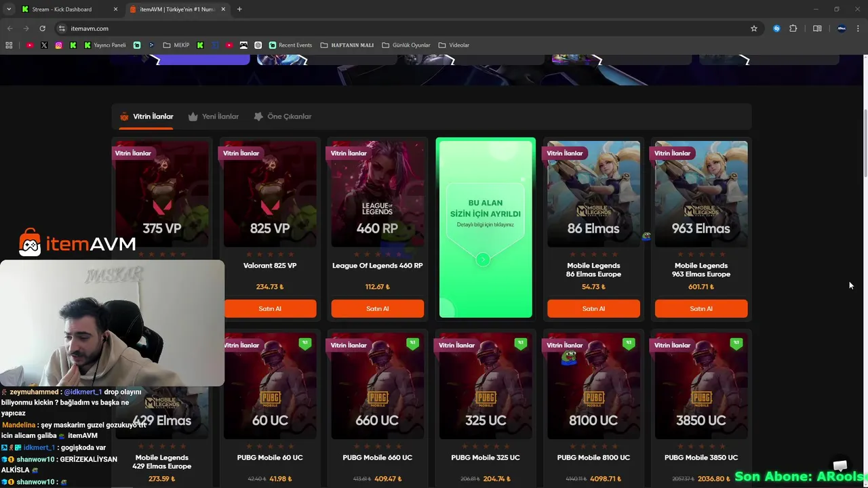Open the browser profile avatar

click(842, 28)
